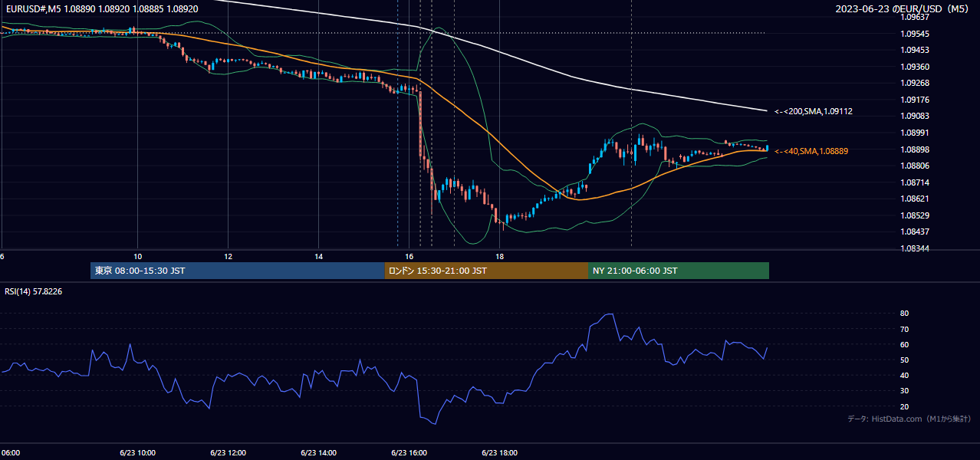
Task: Click the hour 14 label under price chart
Action: tap(319, 256)
